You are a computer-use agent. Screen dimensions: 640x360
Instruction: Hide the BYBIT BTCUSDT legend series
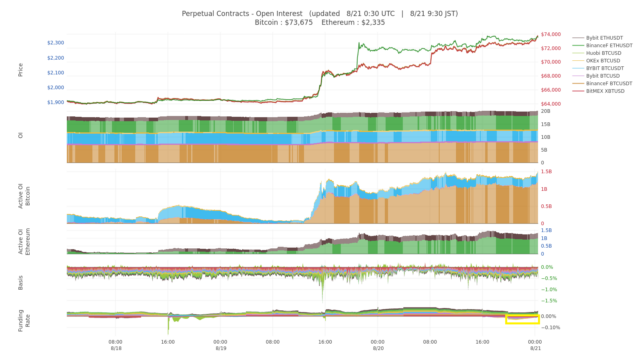click(x=598, y=68)
